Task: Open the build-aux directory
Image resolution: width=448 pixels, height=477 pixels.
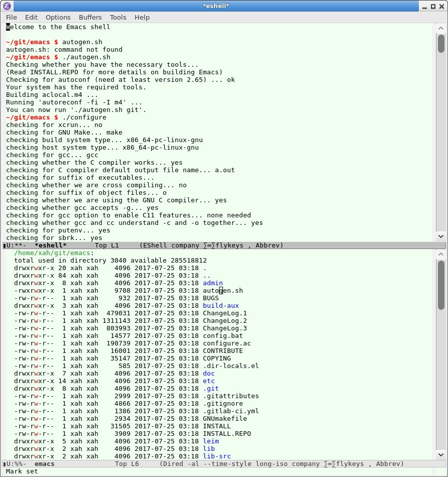Action: (x=220, y=305)
